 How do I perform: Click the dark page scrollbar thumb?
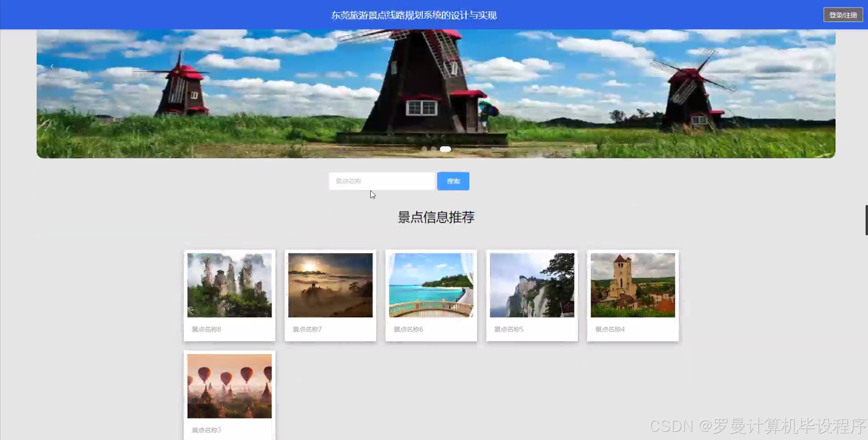(866, 220)
